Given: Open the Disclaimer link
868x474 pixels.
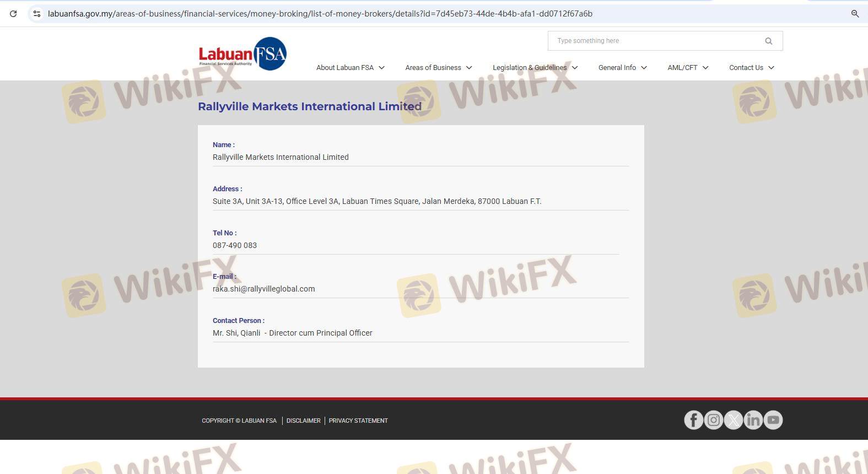Looking at the screenshot, I should 303,421.
